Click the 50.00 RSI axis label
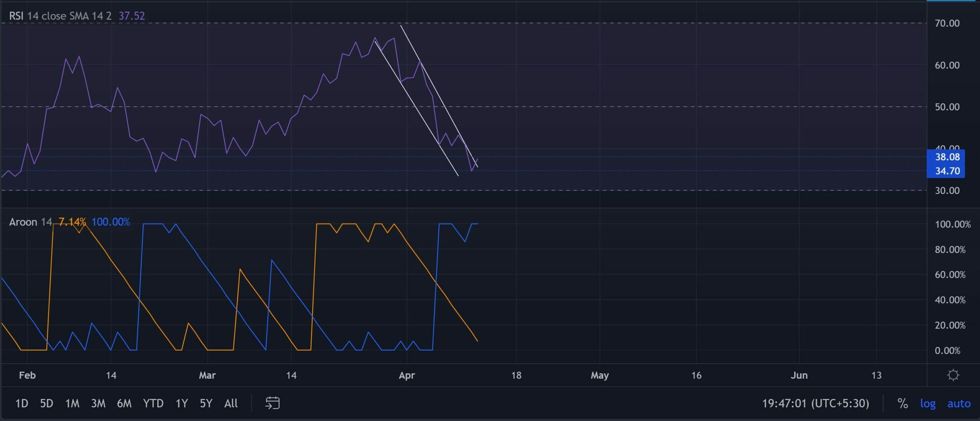This screenshot has width=980, height=421. point(947,107)
